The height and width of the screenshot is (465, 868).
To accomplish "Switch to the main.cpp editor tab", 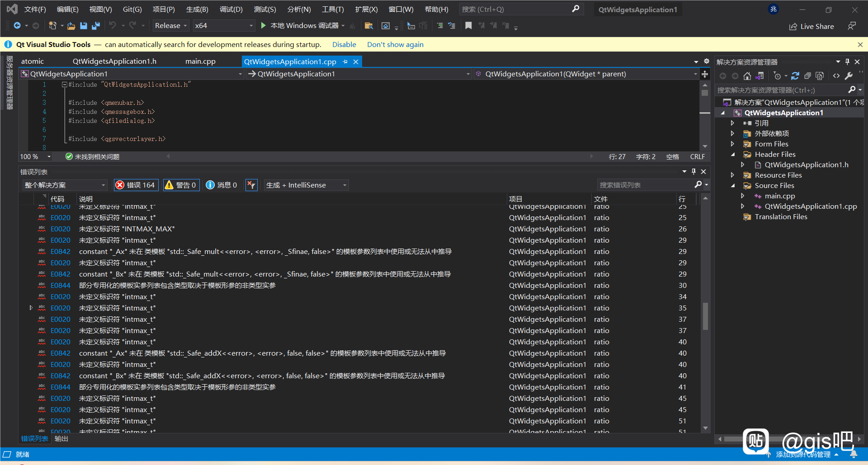I will coord(200,61).
